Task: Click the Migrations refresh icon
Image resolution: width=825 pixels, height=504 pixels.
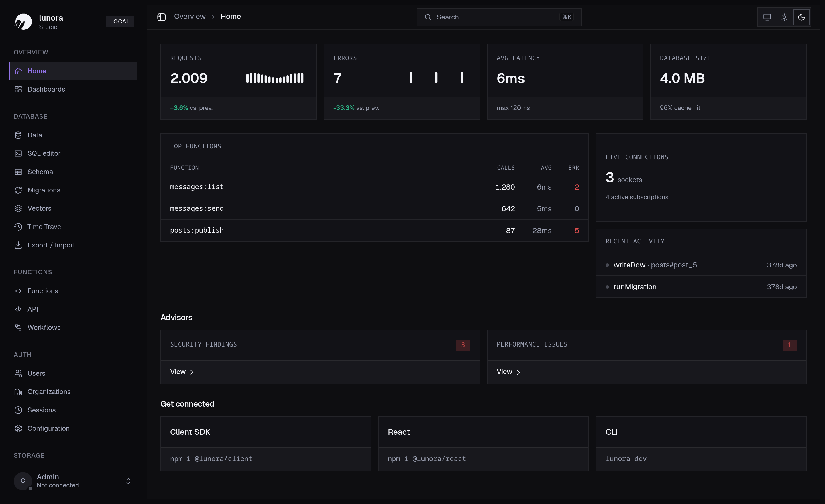Action: tap(18, 190)
